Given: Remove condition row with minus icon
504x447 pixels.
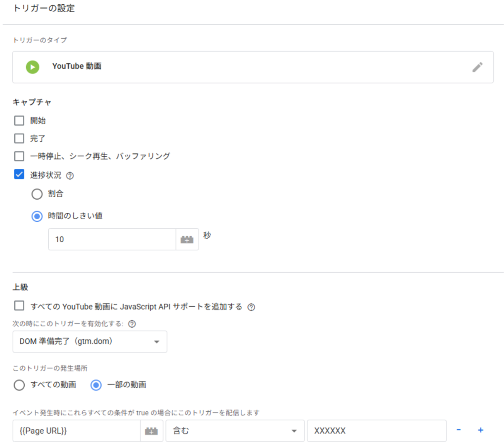Looking at the screenshot, I should [459, 430].
